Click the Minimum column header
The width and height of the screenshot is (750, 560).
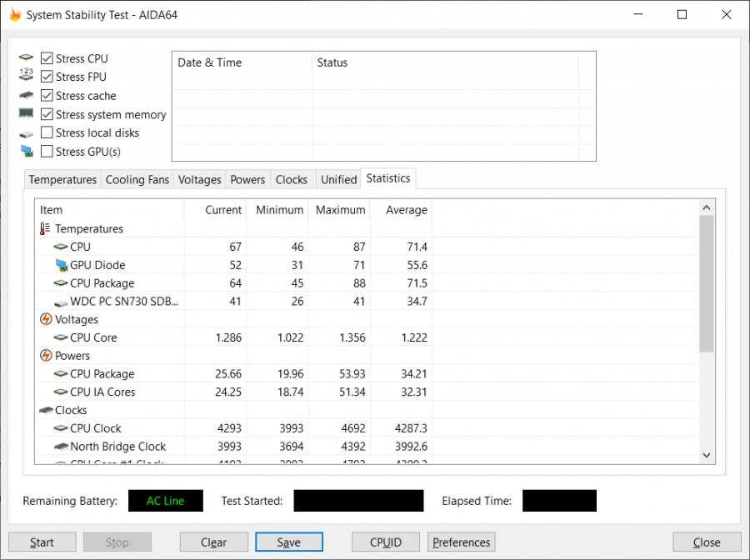point(277,210)
